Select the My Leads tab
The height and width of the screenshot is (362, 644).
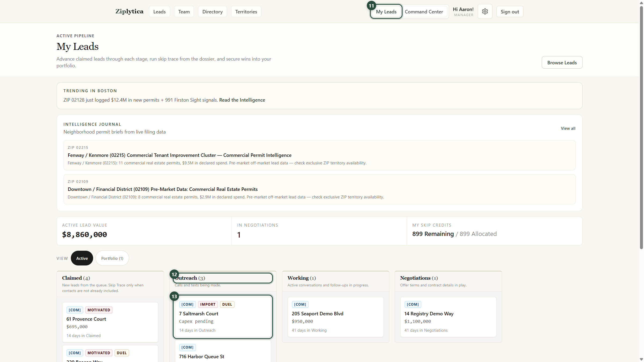click(x=386, y=12)
